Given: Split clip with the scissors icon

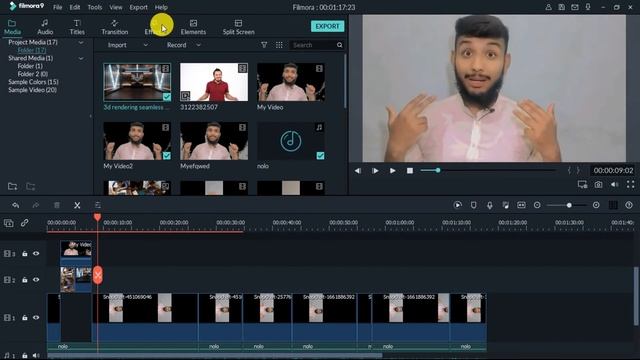Looking at the screenshot, I should (77, 205).
